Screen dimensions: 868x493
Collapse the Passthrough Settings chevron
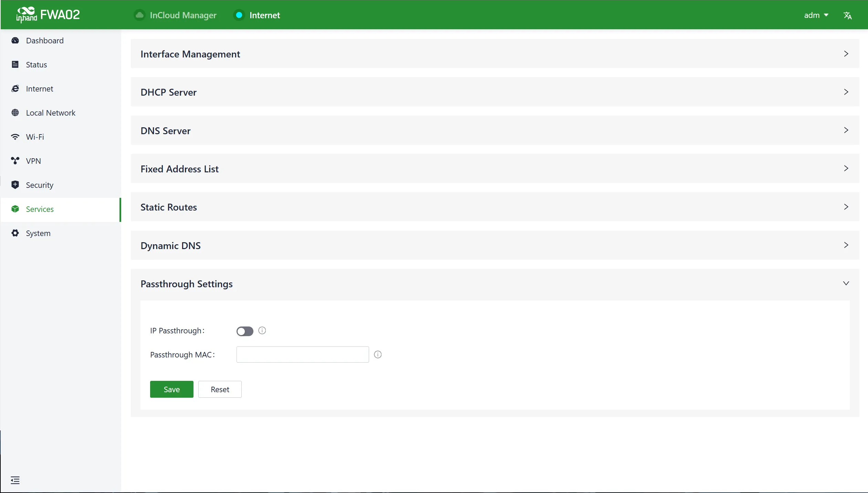846,283
